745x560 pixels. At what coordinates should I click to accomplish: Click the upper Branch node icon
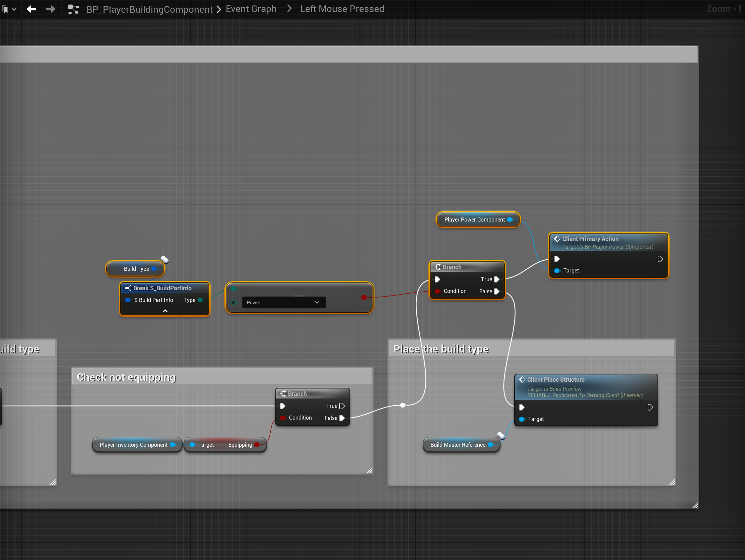pyautogui.click(x=437, y=267)
